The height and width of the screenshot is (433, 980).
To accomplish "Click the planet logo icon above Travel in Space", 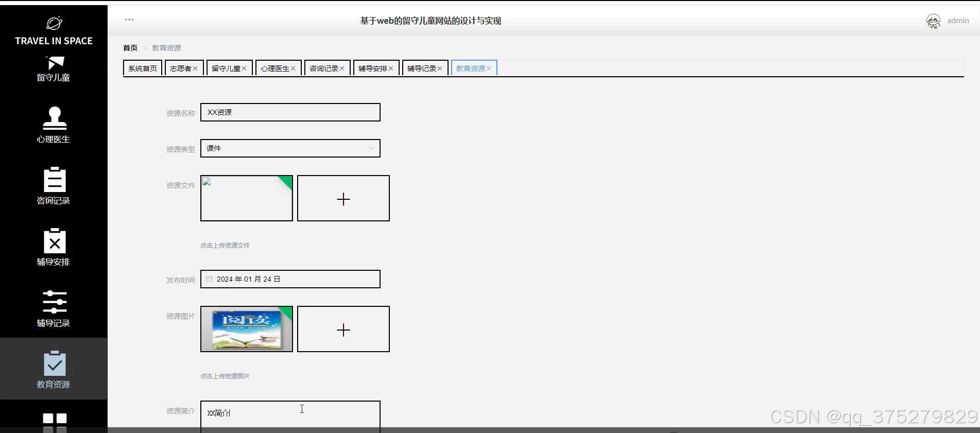I will coord(54,23).
